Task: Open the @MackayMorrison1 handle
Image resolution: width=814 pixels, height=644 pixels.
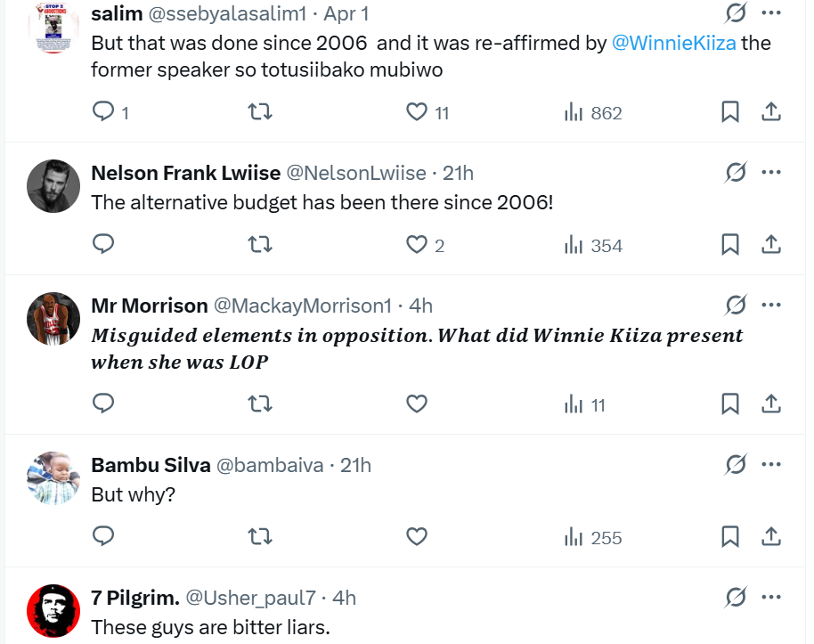Action: [303, 306]
